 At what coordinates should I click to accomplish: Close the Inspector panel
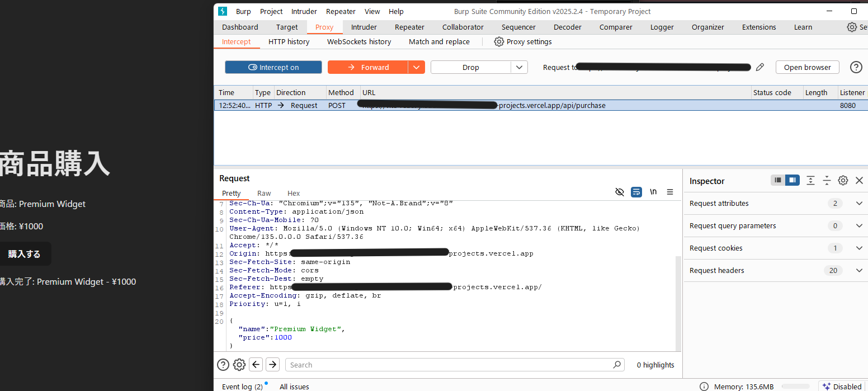(x=859, y=180)
